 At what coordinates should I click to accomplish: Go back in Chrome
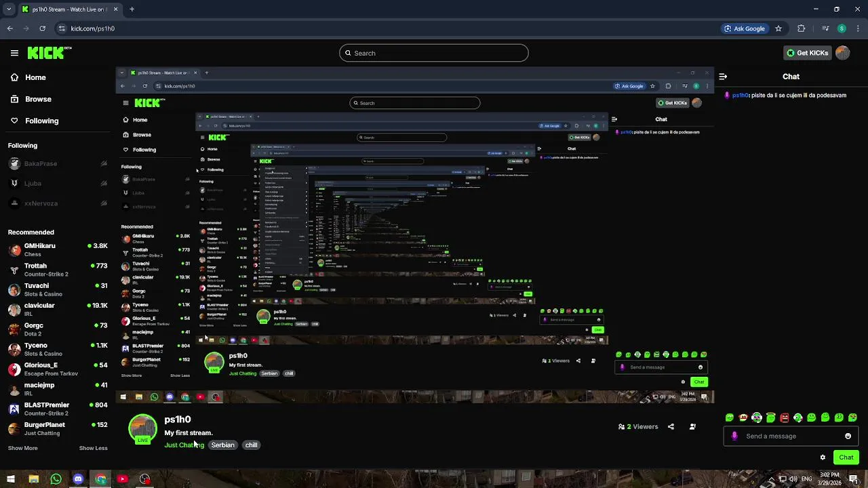pos(9,28)
